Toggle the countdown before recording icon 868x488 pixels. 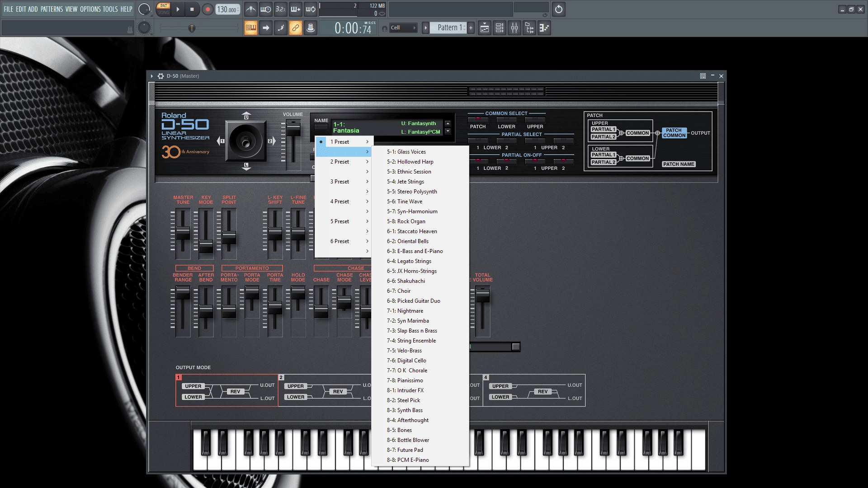coord(281,9)
